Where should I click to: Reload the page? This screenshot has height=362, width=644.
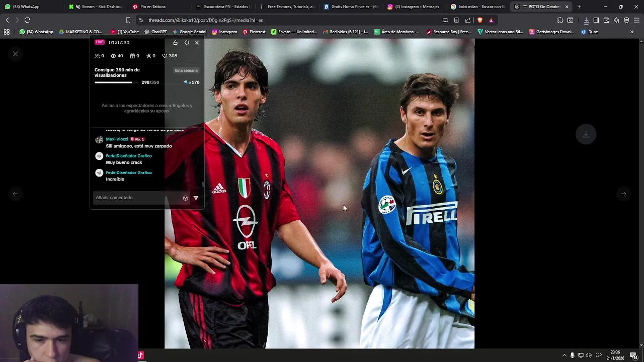click(x=27, y=20)
